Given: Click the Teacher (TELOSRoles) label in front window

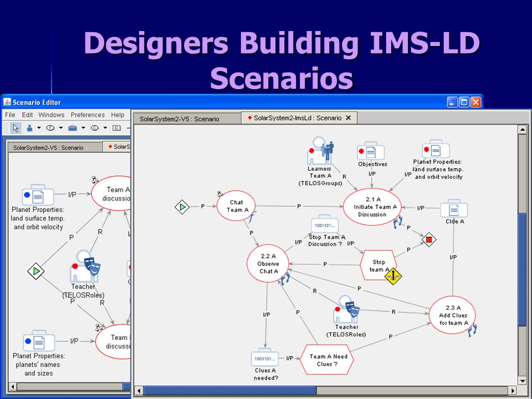Looking at the screenshot, I should (346, 331).
